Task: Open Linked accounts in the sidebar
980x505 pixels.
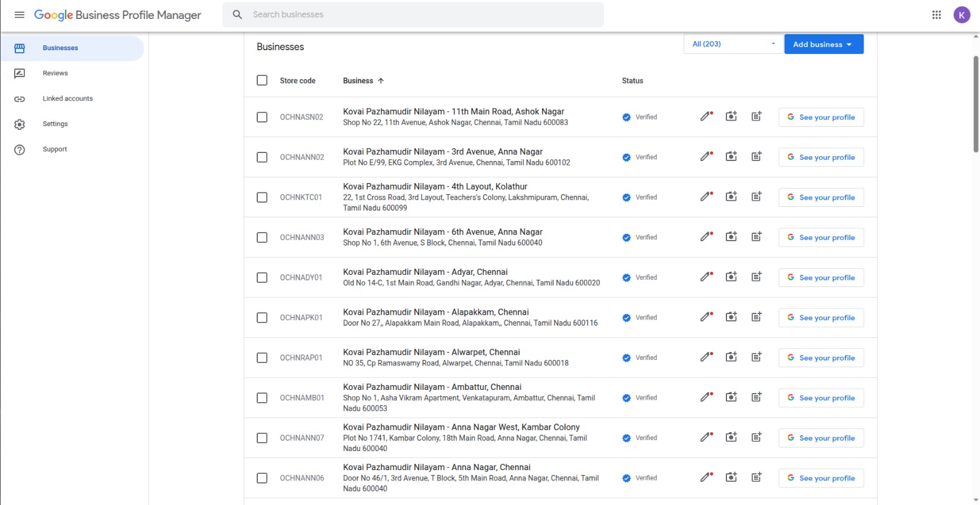Action: (67, 99)
